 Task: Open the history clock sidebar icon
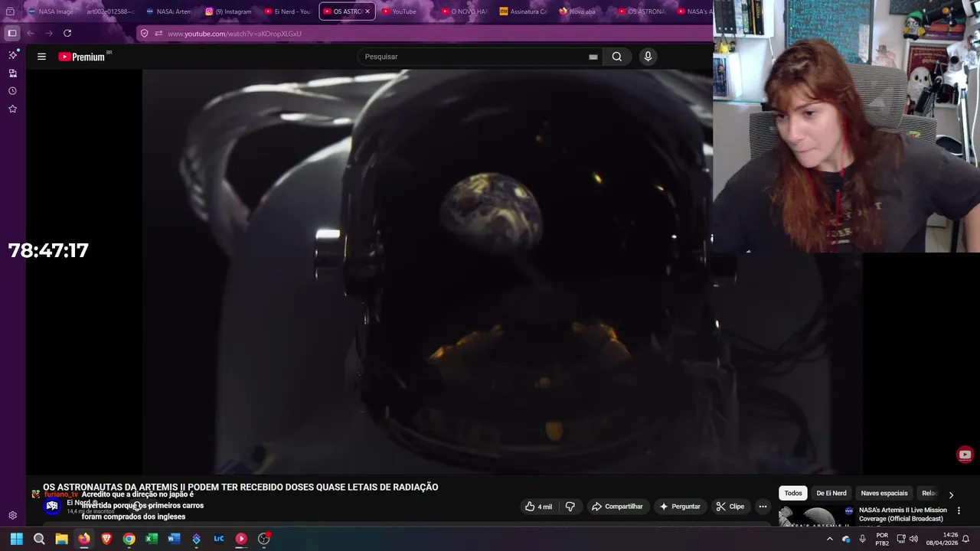tap(12, 91)
